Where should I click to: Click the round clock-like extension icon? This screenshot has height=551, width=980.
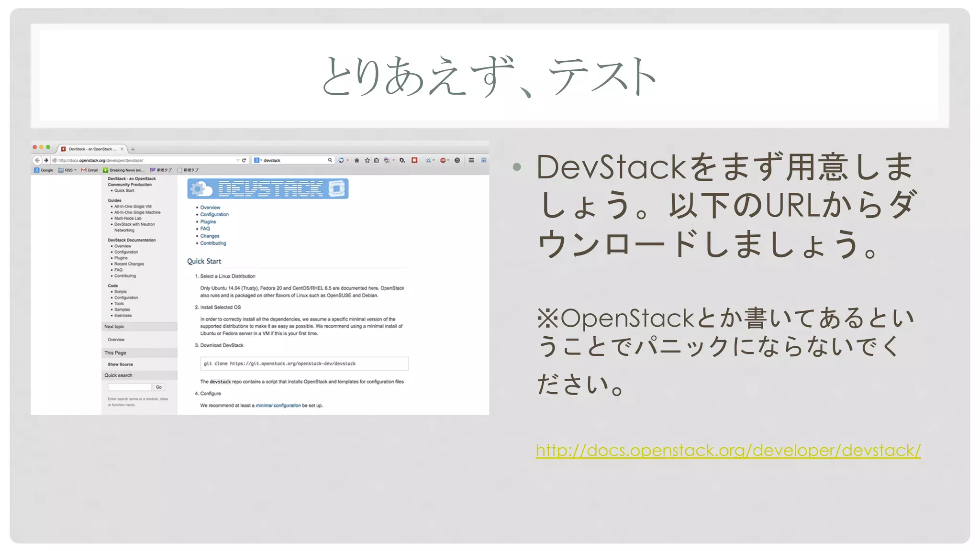(457, 160)
